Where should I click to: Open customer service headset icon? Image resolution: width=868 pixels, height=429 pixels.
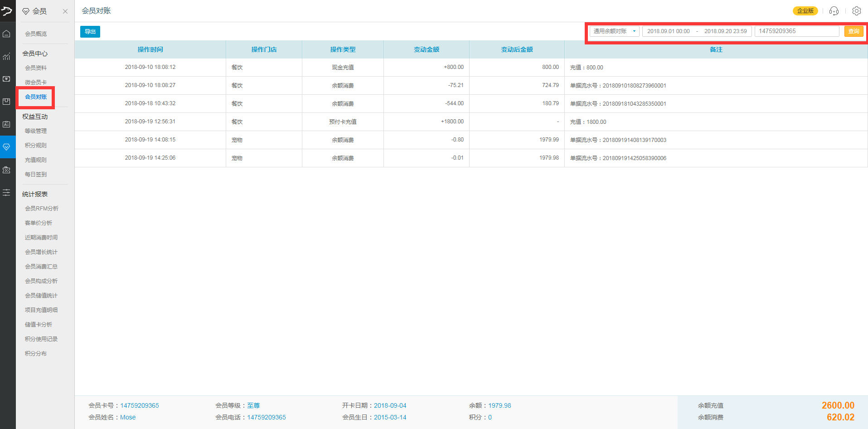click(834, 11)
